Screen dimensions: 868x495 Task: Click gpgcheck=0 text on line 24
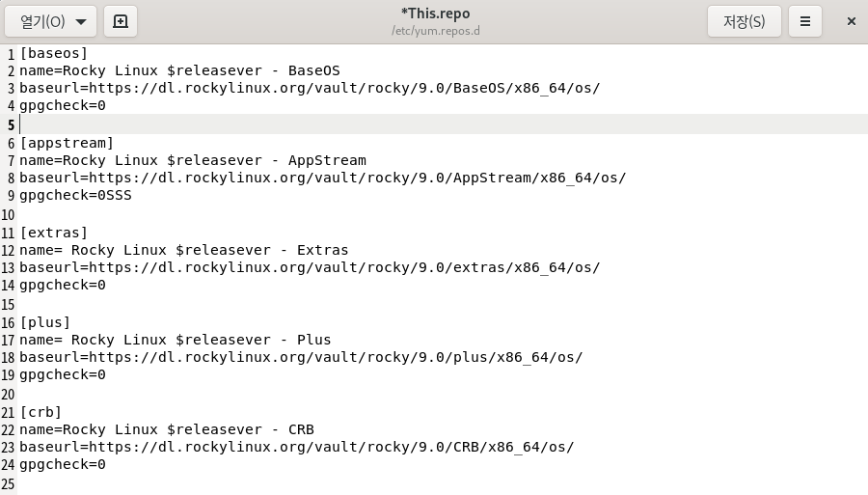[x=63, y=464]
